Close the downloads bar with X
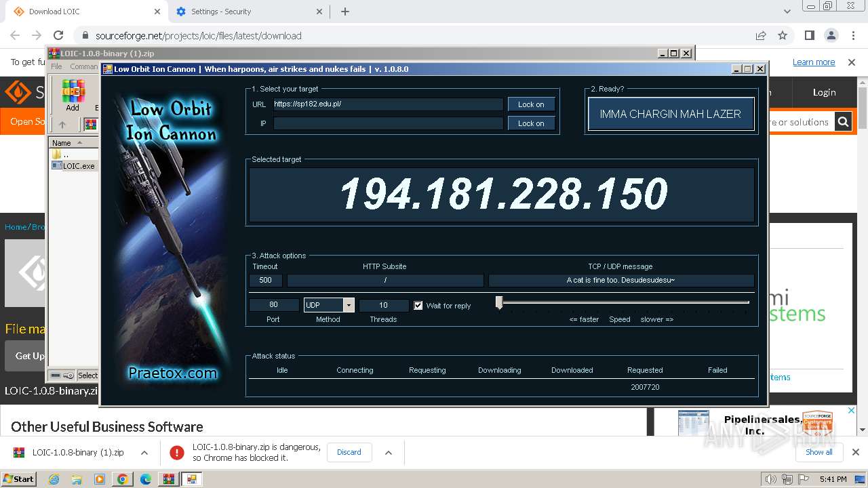Image resolution: width=868 pixels, height=488 pixels. pyautogui.click(x=855, y=452)
